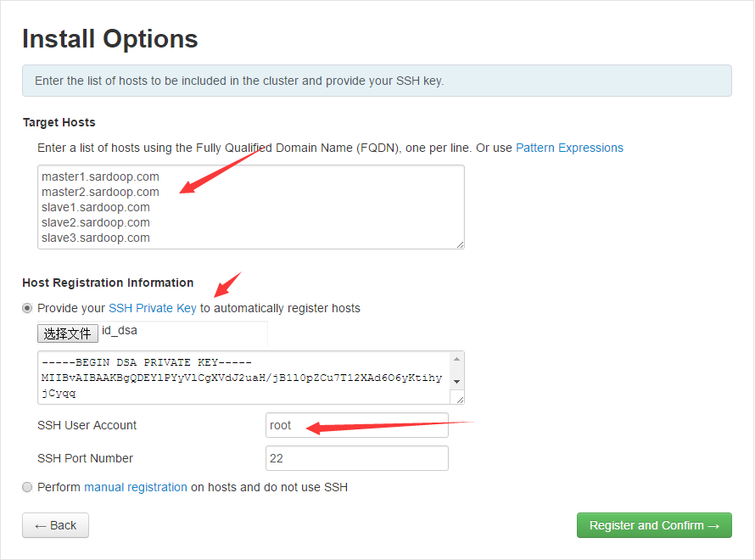
Task: Click the scroll-up arrow of private key box
Action: coord(458,359)
